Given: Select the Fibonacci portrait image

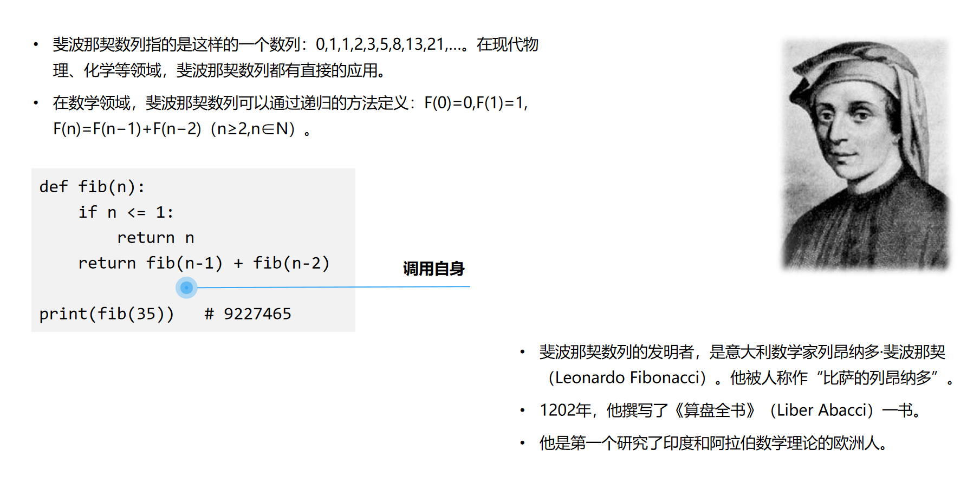Looking at the screenshot, I should 865,155.
